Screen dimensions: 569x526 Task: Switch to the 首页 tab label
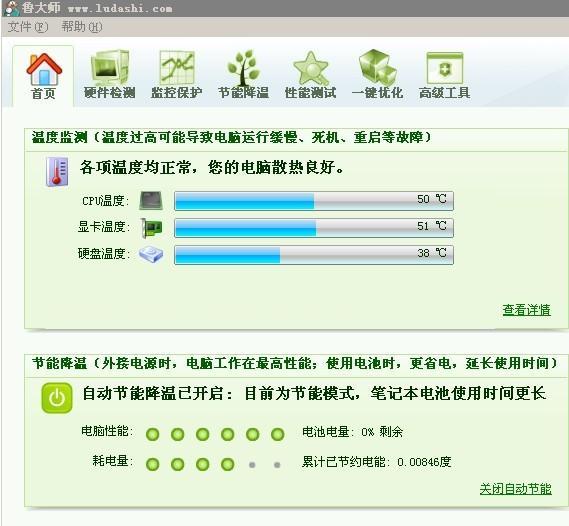pyautogui.click(x=44, y=94)
